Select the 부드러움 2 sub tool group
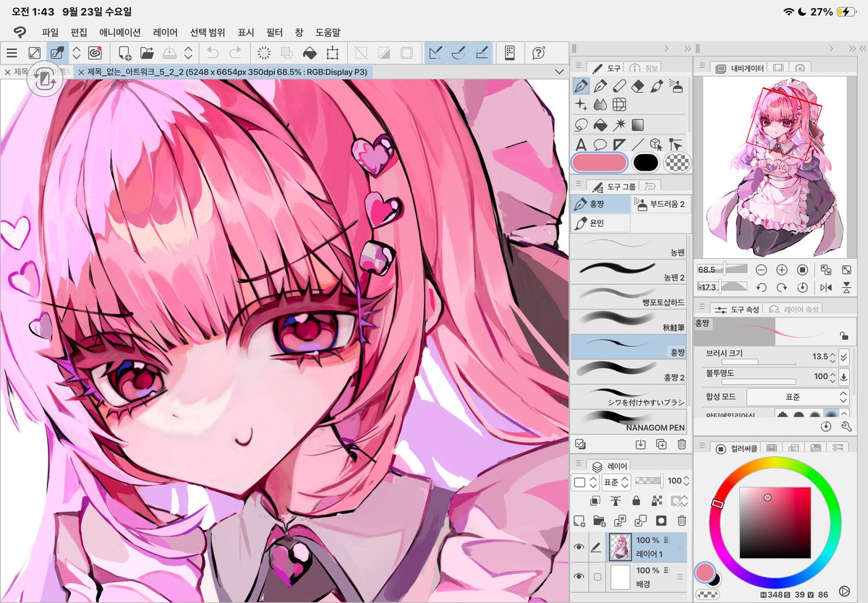The height and width of the screenshot is (603, 868). (x=660, y=205)
